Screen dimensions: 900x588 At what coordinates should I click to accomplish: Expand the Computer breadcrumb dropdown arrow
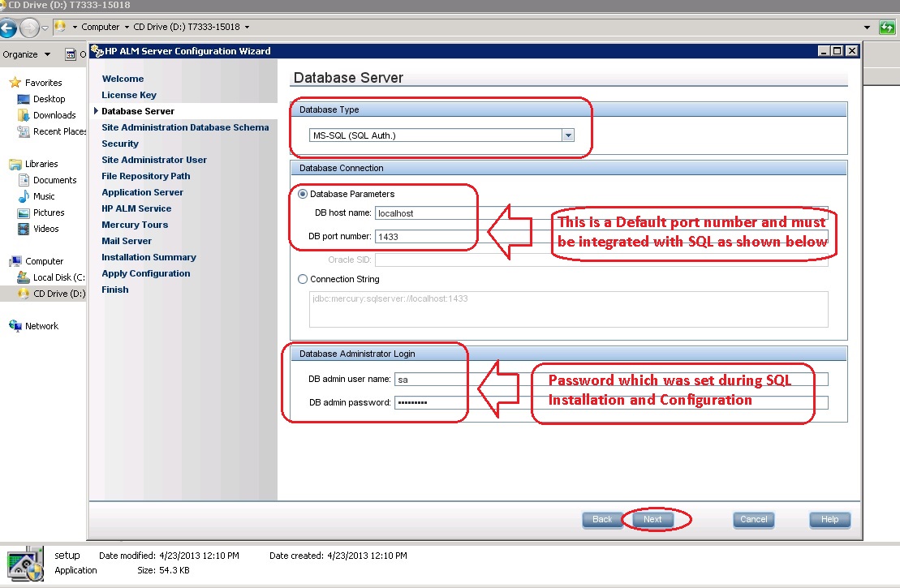[x=127, y=27]
